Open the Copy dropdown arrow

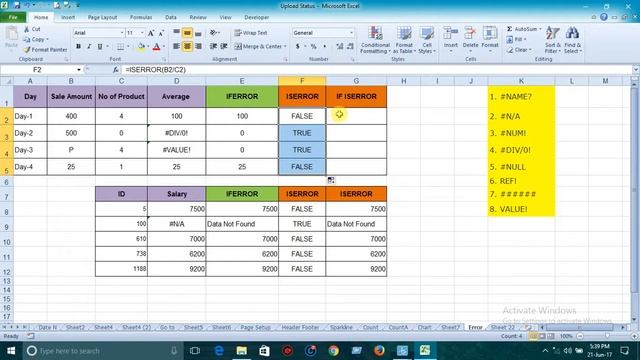pos(47,40)
